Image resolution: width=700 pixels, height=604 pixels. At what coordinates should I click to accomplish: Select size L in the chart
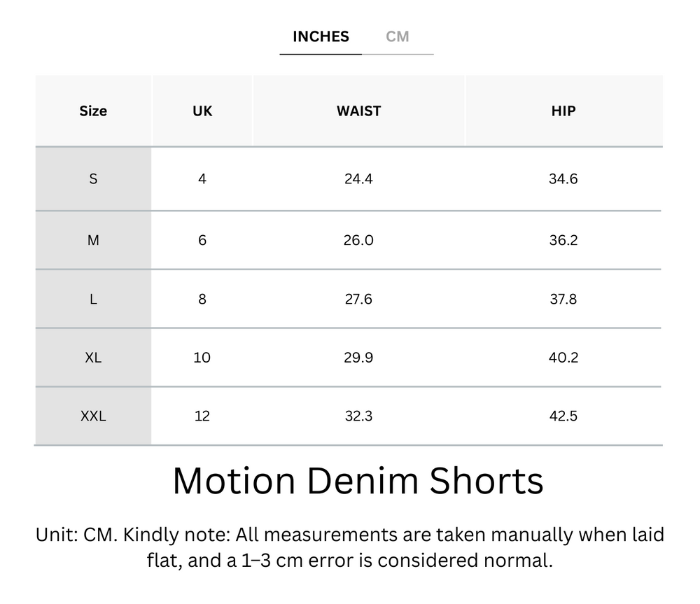click(x=92, y=299)
